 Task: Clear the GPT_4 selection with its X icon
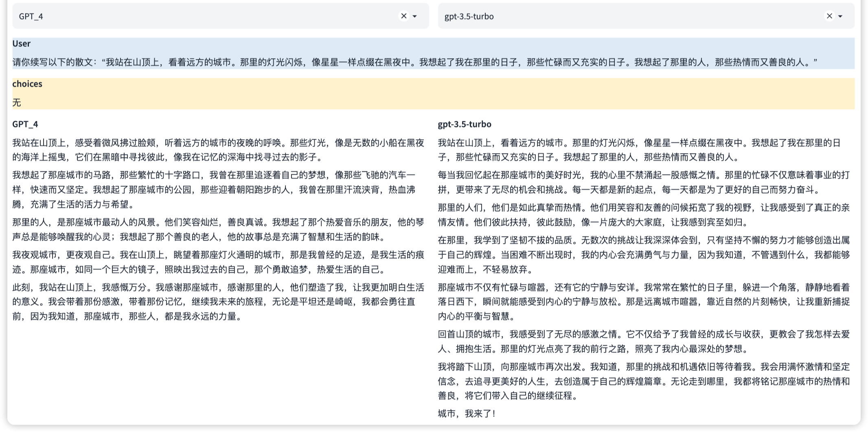click(x=404, y=16)
